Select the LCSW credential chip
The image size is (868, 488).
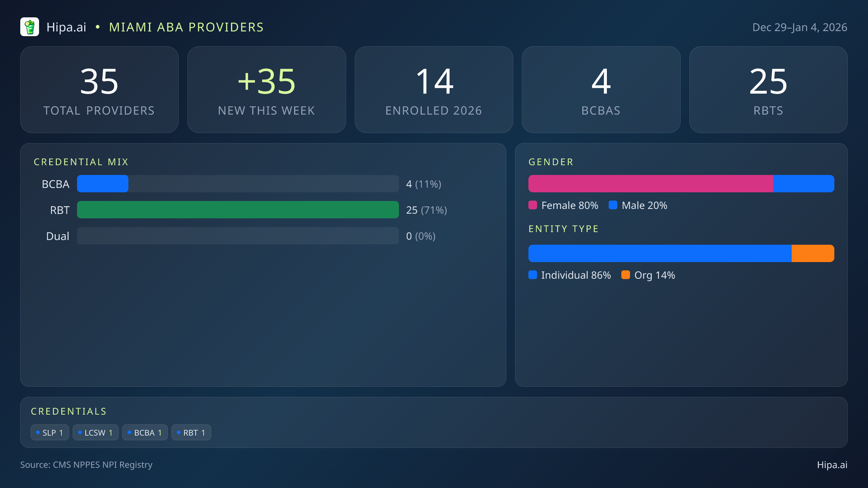pyautogui.click(x=95, y=433)
